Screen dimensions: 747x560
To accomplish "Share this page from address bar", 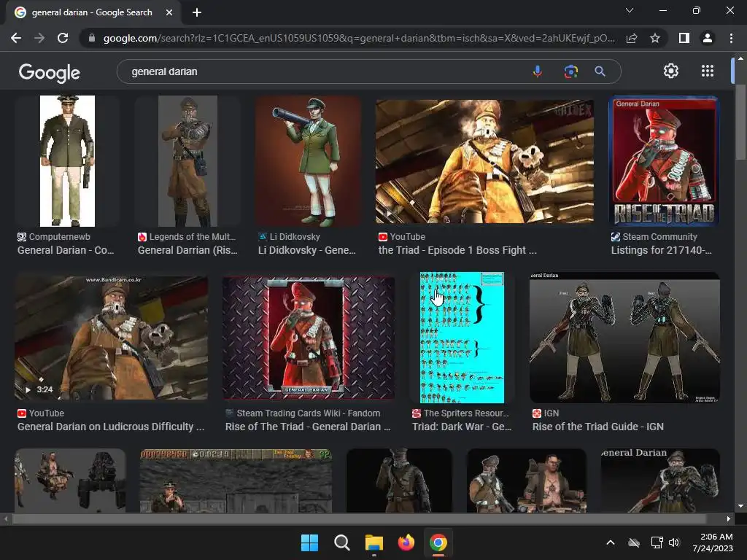I will pos(632,38).
